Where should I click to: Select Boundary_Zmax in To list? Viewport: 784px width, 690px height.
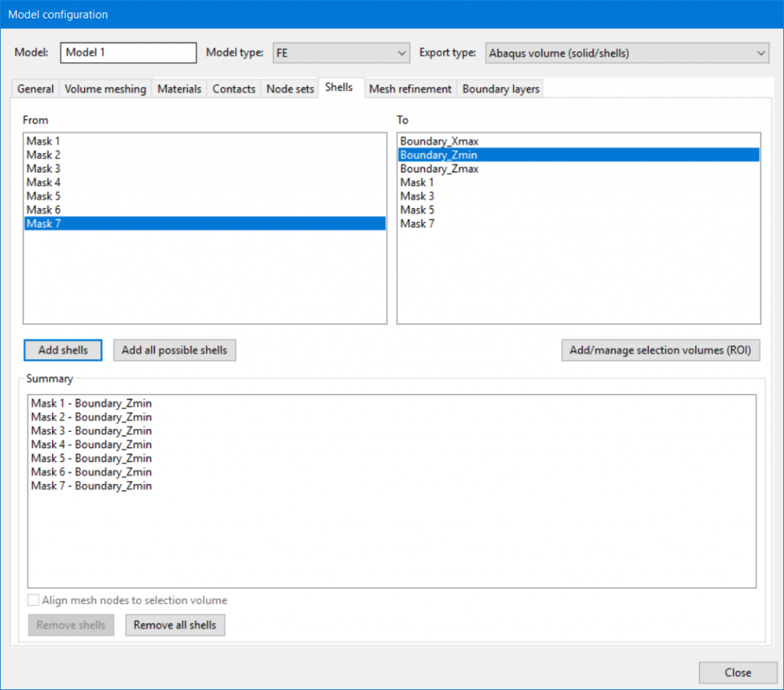coord(579,168)
